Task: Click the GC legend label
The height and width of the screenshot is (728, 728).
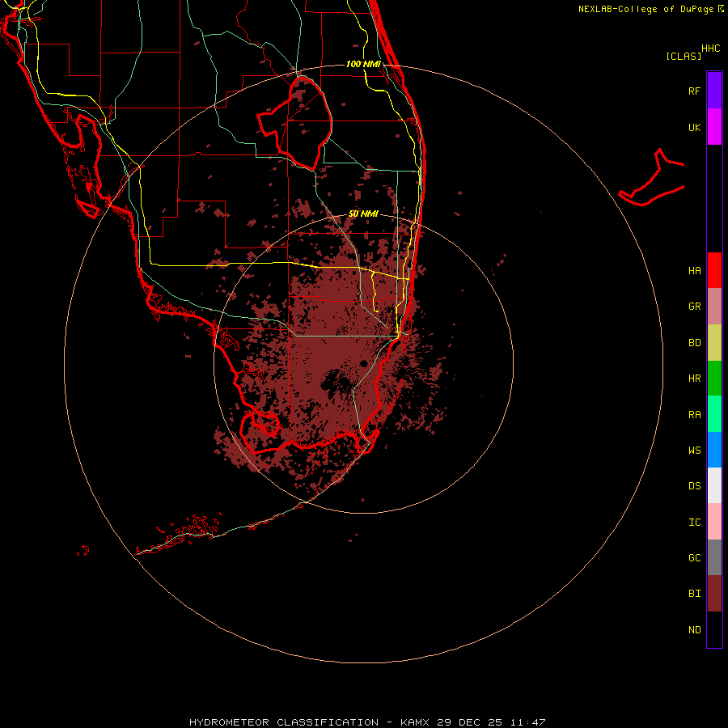Action: click(x=694, y=558)
